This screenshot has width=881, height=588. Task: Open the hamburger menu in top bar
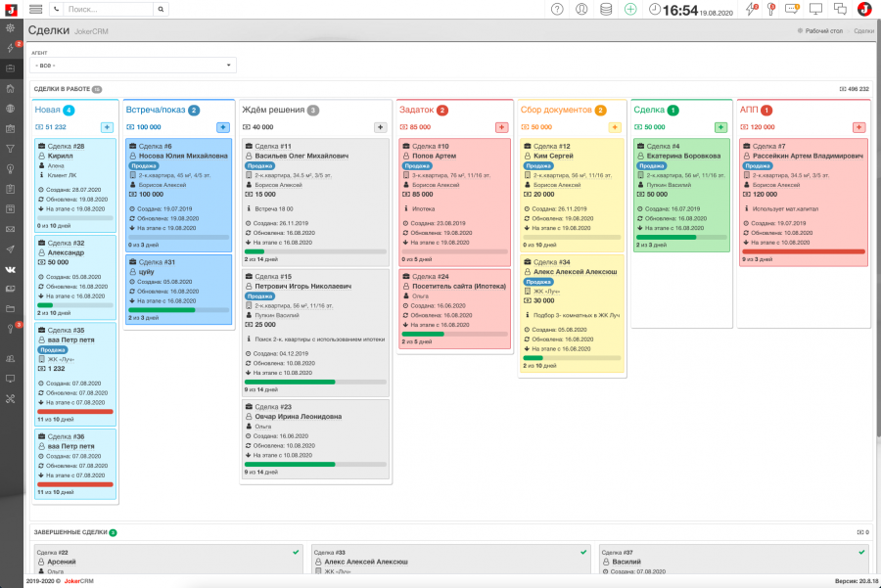pos(36,9)
